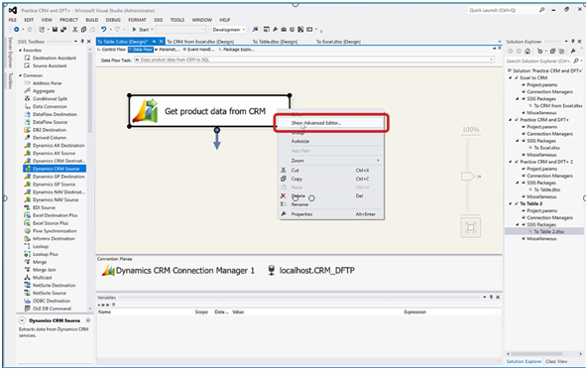Pin the Solution Explorer panel
Image resolution: width=588 pixels, height=370 pixels.
[x=572, y=42]
